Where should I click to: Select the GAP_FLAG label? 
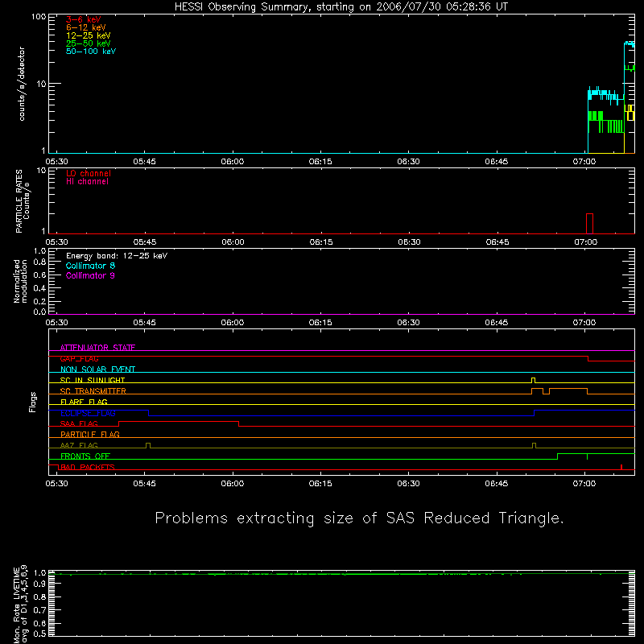(79, 358)
